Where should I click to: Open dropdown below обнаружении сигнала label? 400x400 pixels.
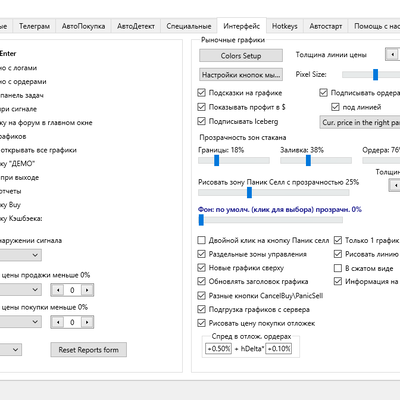point(20,255)
